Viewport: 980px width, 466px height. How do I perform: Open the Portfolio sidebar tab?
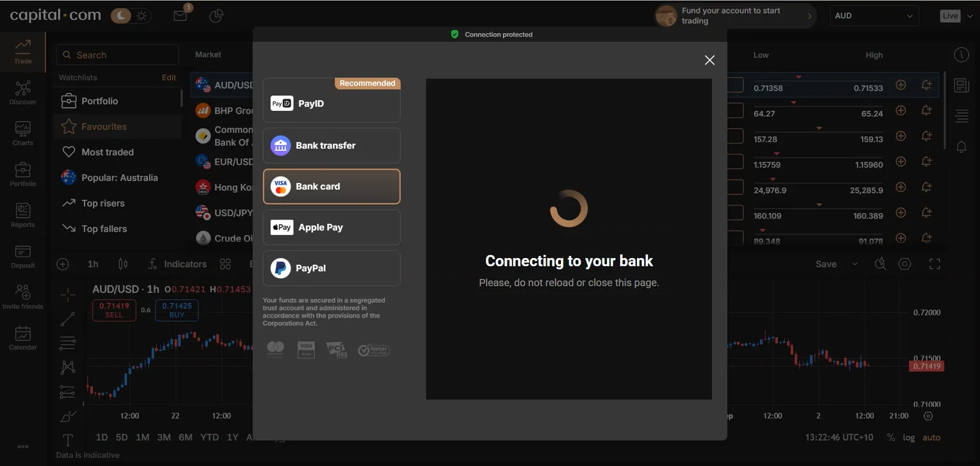point(23,174)
